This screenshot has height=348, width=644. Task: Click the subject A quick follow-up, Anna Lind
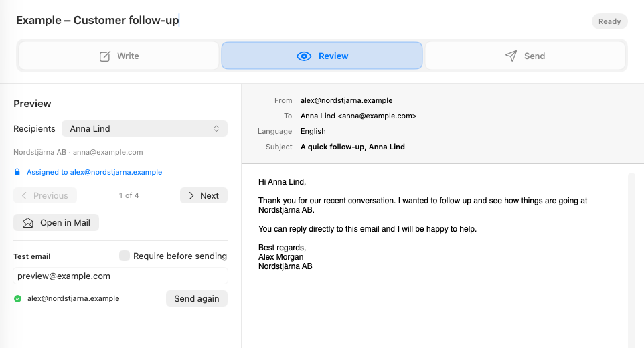coord(353,147)
